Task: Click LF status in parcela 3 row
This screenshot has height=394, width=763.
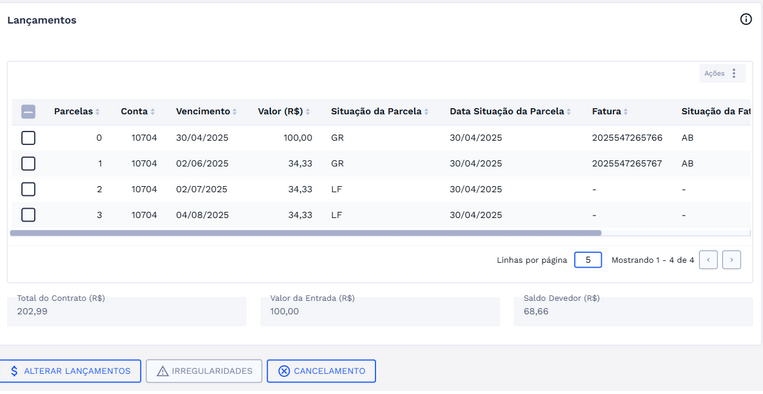Action: pyautogui.click(x=336, y=215)
